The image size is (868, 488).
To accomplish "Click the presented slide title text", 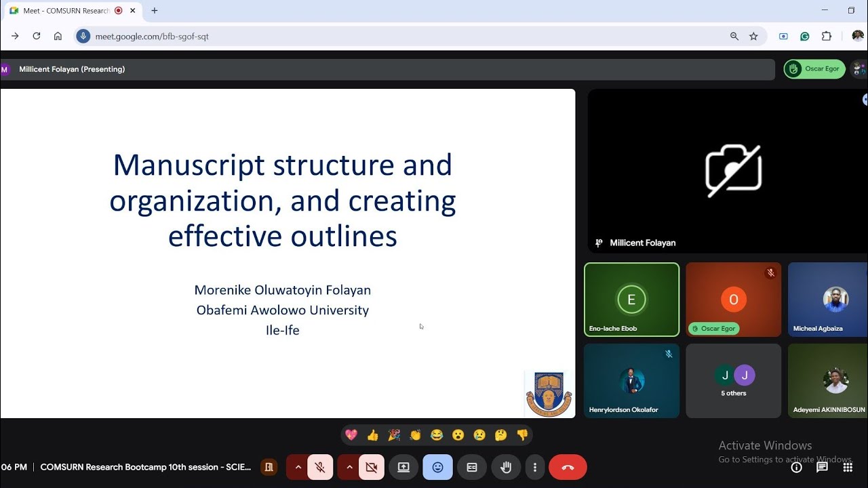I will coord(283,201).
